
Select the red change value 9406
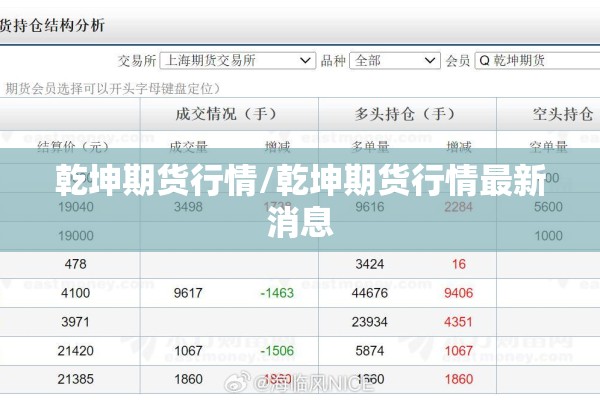click(x=459, y=293)
